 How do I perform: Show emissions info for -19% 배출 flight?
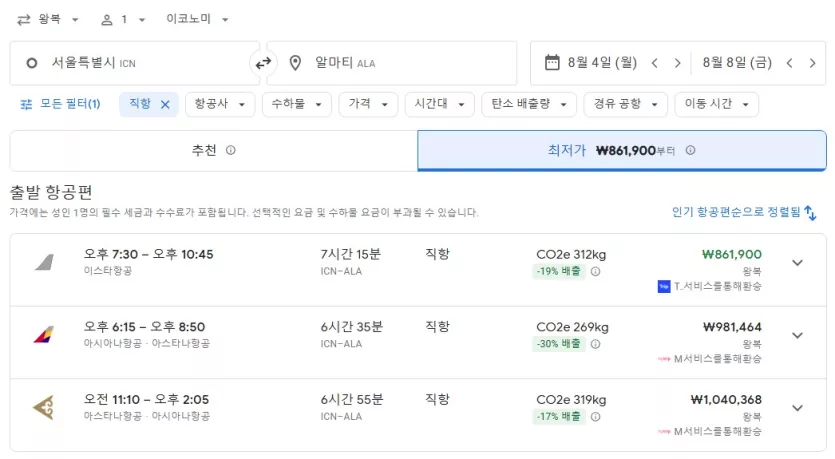(595, 272)
